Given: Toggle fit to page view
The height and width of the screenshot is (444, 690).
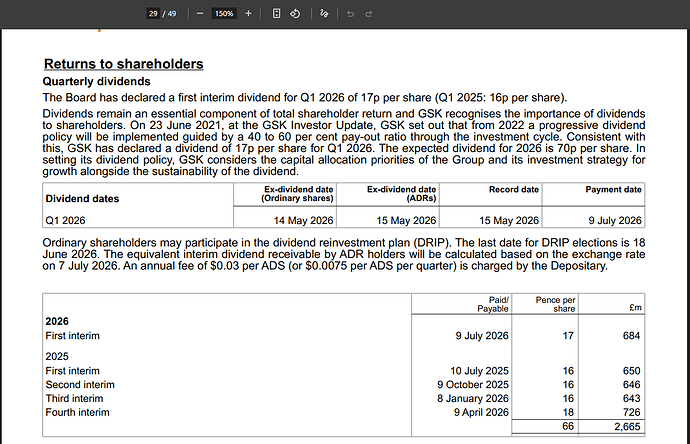Looking at the screenshot, I should coord(276,14).
